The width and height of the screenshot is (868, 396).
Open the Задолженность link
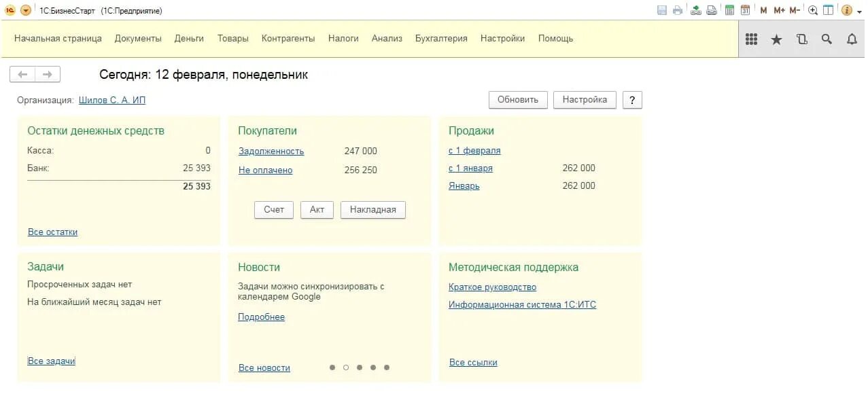(271, 151)
